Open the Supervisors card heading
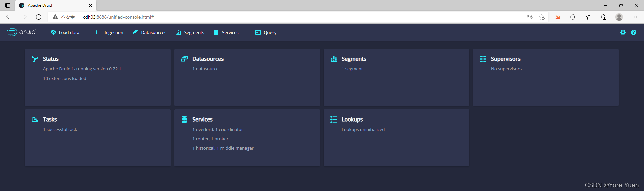The height and width of the screenshot is (191, 644). click(x=505, y=59)
